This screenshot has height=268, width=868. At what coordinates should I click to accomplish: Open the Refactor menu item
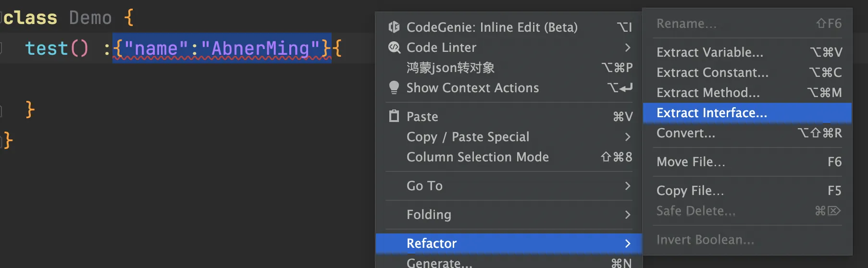432,244
